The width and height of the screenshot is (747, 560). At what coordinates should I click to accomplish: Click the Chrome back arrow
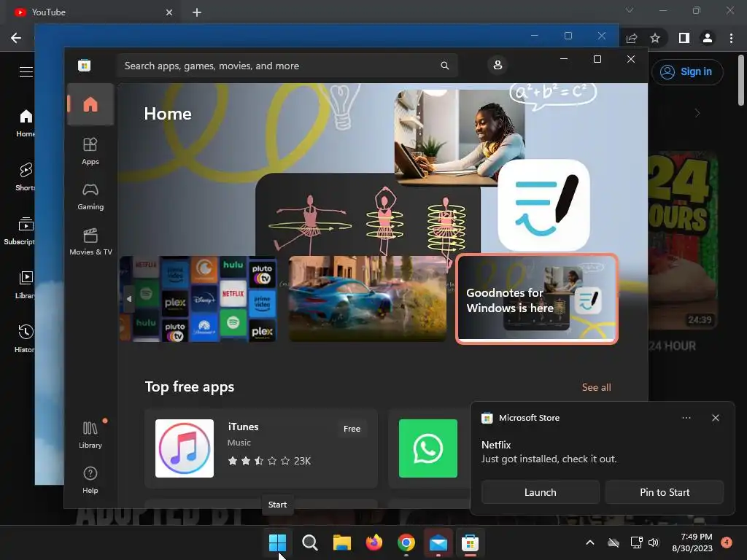click(x=16, y=38)
